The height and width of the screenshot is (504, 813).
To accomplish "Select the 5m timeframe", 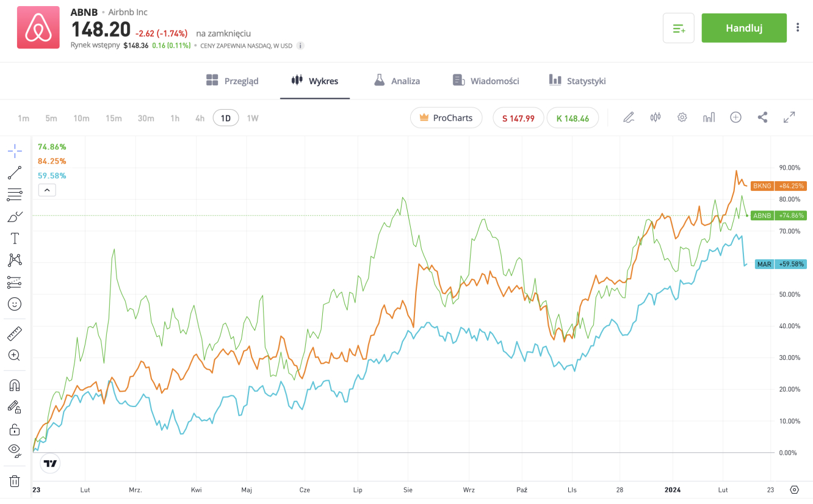I will point(51,118).
